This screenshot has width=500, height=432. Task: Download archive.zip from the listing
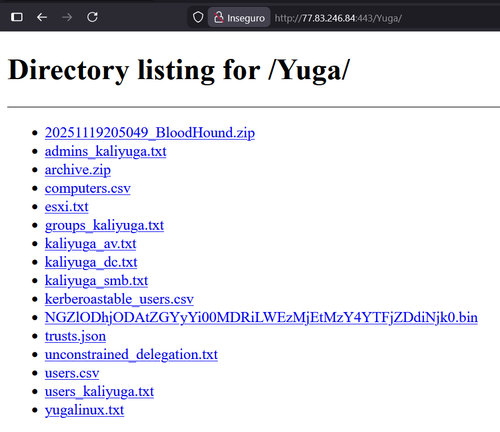(x=78, y=170)
